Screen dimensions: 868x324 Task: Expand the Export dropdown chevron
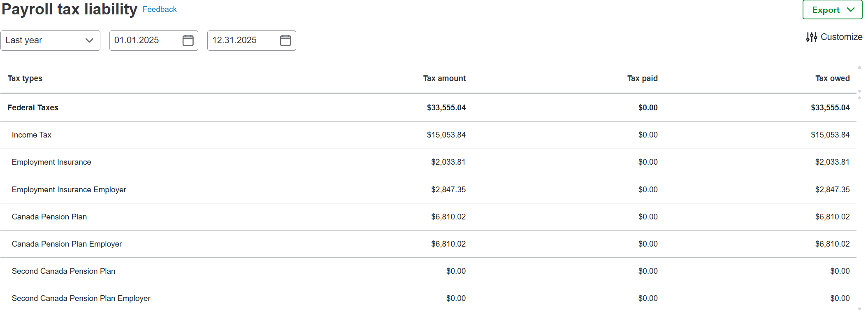click(x=851, y=10)
